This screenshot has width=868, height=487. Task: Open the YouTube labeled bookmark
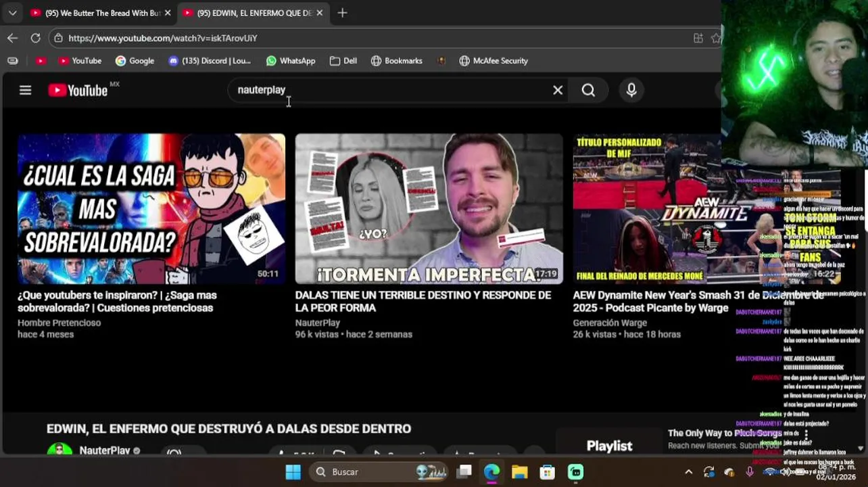point(80,61)
